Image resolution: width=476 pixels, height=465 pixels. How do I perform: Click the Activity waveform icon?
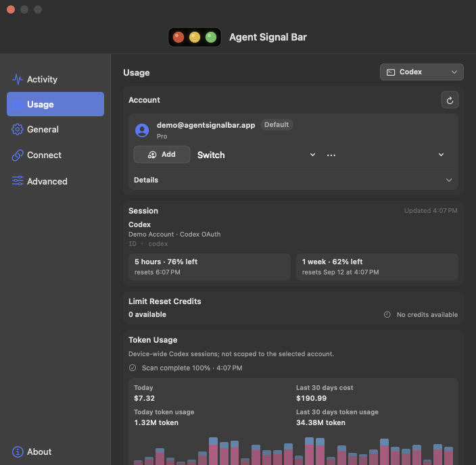pos(18,79)
